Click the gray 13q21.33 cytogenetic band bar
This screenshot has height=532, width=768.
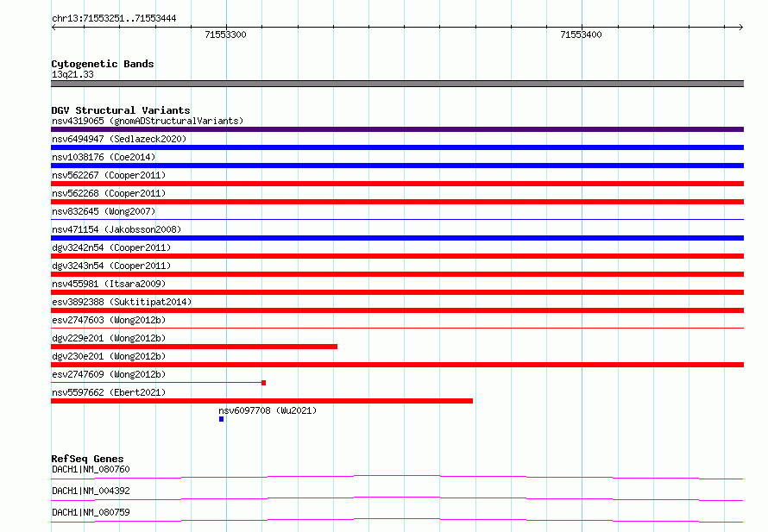pyautogui.click(x=397, y=84)
